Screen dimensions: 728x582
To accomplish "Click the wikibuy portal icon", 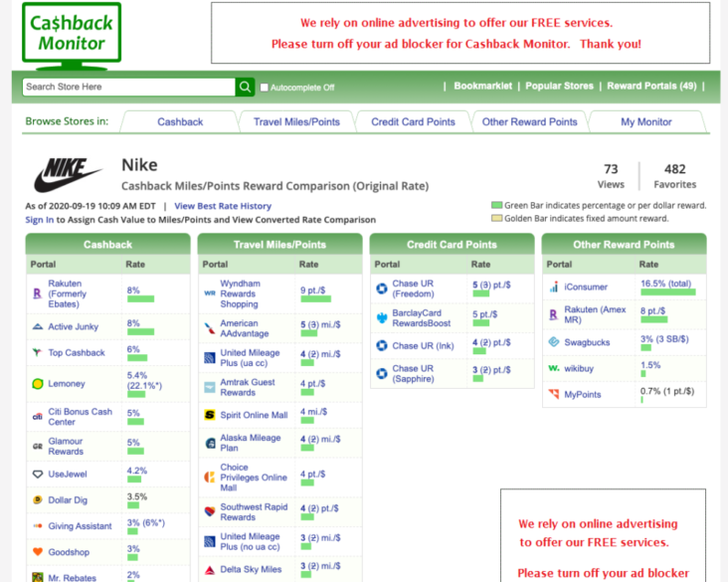I will (554, 368).
